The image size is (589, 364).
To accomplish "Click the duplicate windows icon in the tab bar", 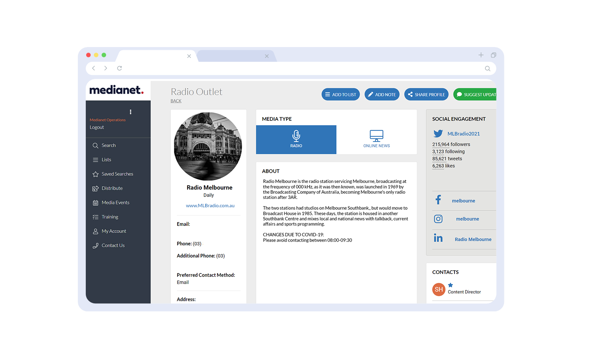I will [494, 55].
